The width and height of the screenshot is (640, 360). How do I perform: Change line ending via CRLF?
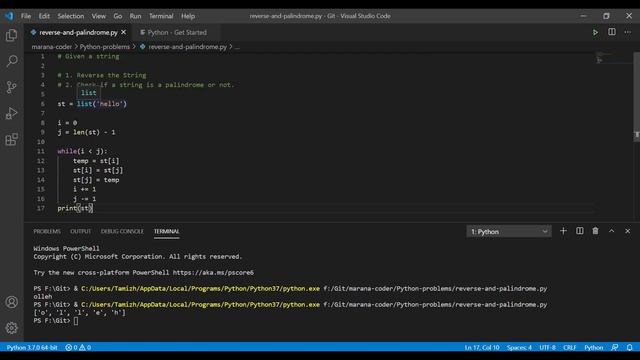[569, 347]
